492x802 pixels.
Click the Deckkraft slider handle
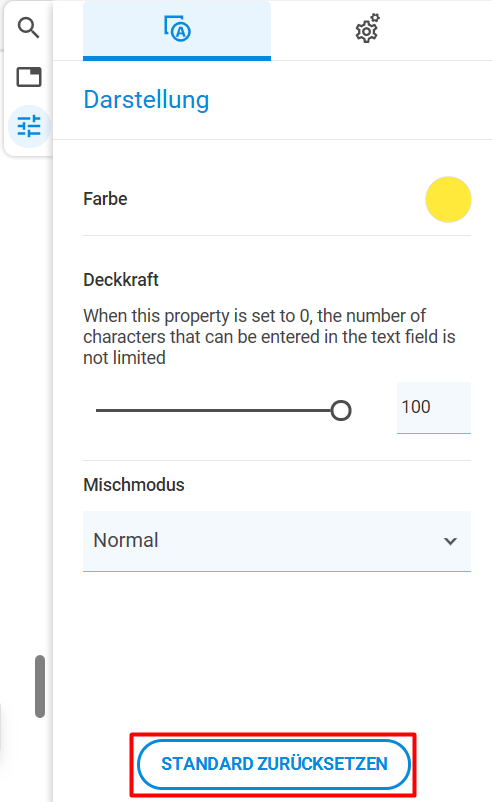point(341,410)
